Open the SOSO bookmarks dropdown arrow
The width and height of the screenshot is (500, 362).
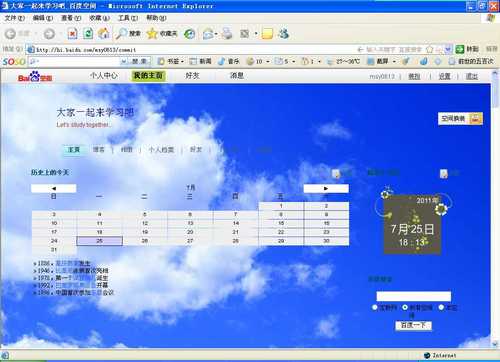click(x=182, y=62)
